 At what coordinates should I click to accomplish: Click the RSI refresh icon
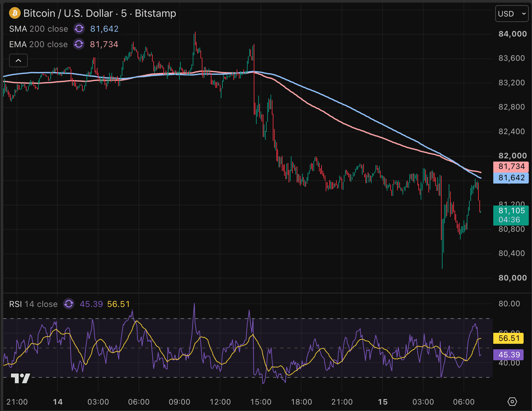[x=69, y=304]
